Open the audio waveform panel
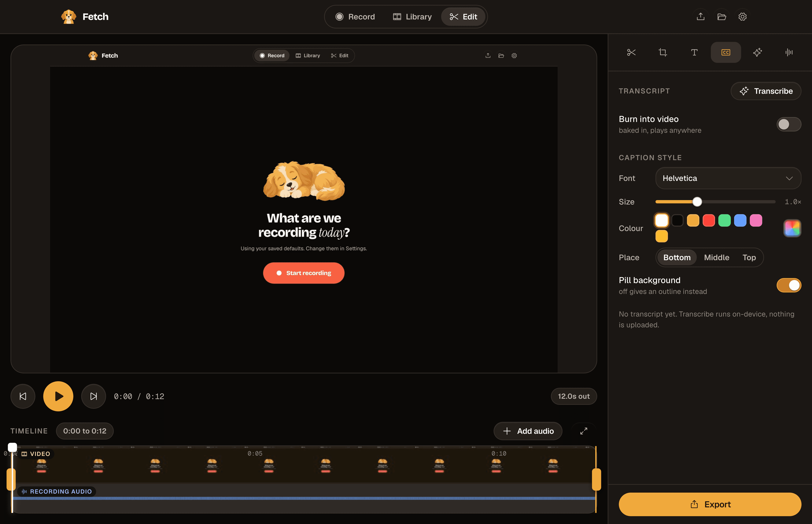This screenshot has width=812, height=524. click(x=789, y=52)
